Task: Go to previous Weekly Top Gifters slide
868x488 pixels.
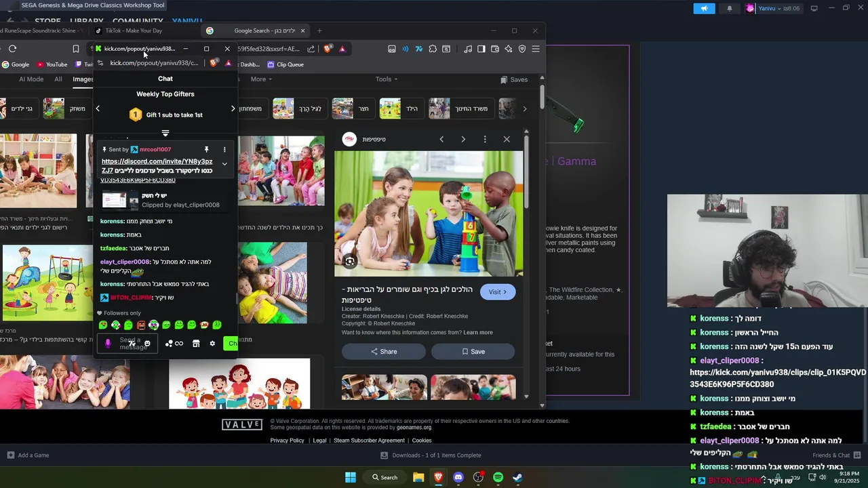Action: point(98,108)
